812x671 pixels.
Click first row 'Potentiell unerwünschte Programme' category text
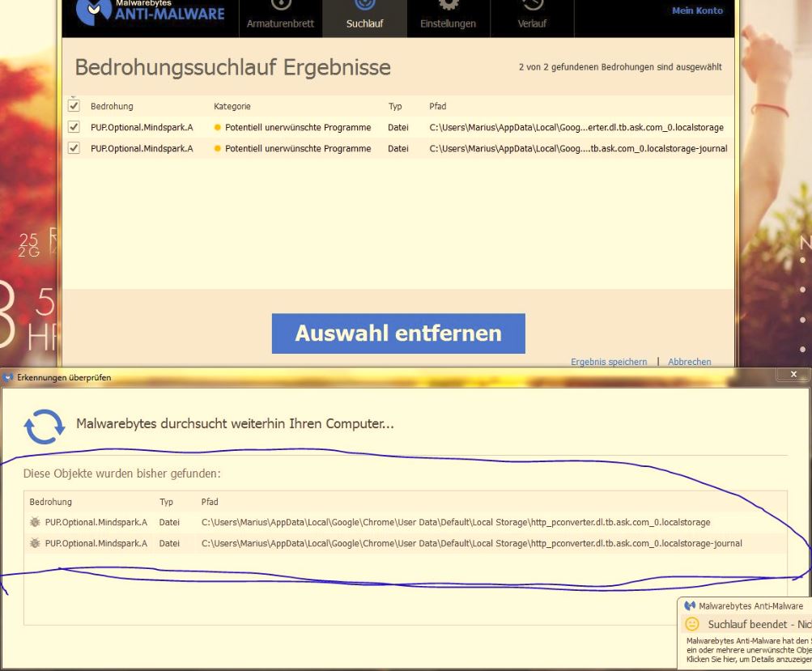[298, 127]
